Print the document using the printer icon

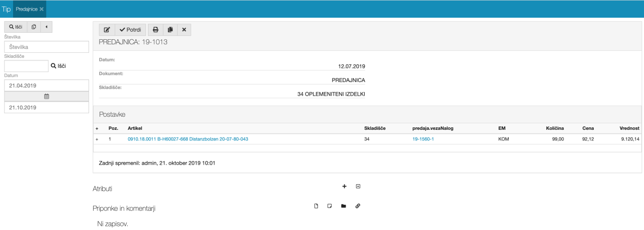(155, 30)
